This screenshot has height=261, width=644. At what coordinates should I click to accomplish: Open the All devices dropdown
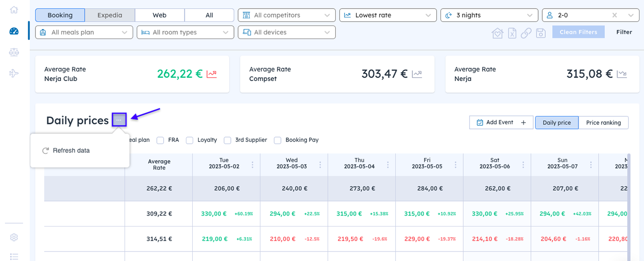pyautogui.click(x=287, y=32)
